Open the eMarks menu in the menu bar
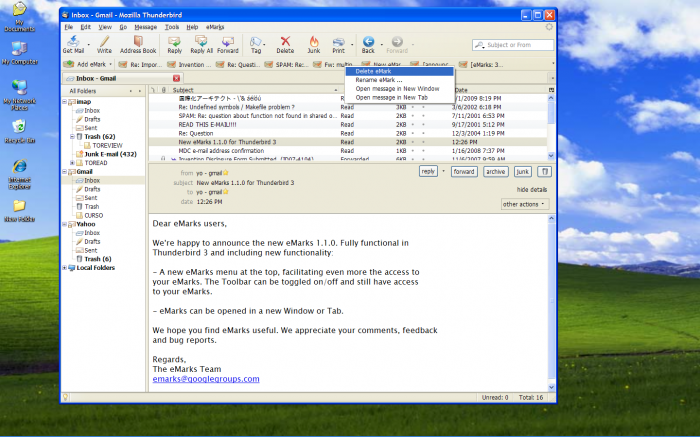Image resolution: width=700 pixels, height=437 pixels. point(215,27)
